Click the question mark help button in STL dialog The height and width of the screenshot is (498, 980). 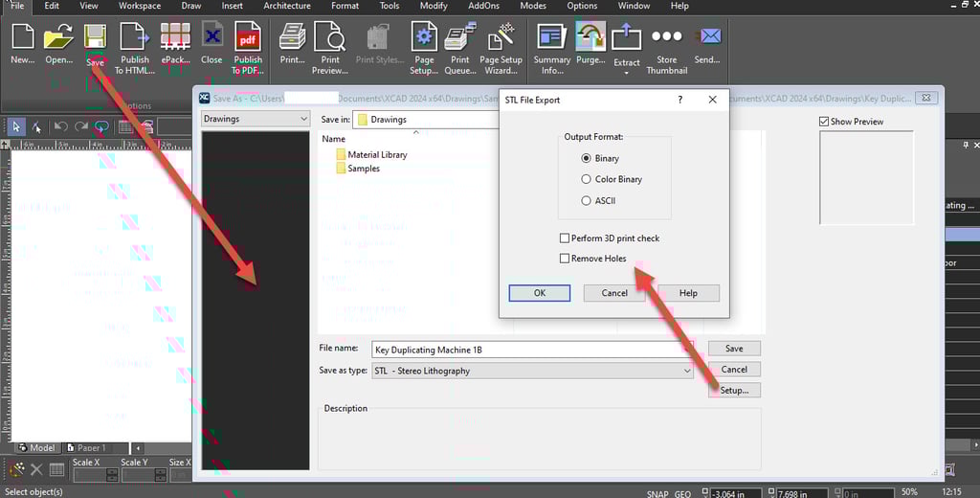(x=680, y=100)
